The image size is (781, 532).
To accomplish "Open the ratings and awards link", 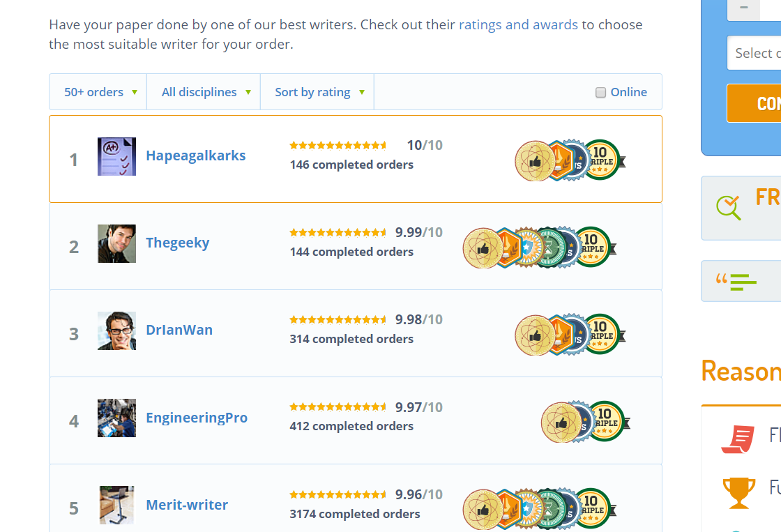I will click(x=518, y=24).
